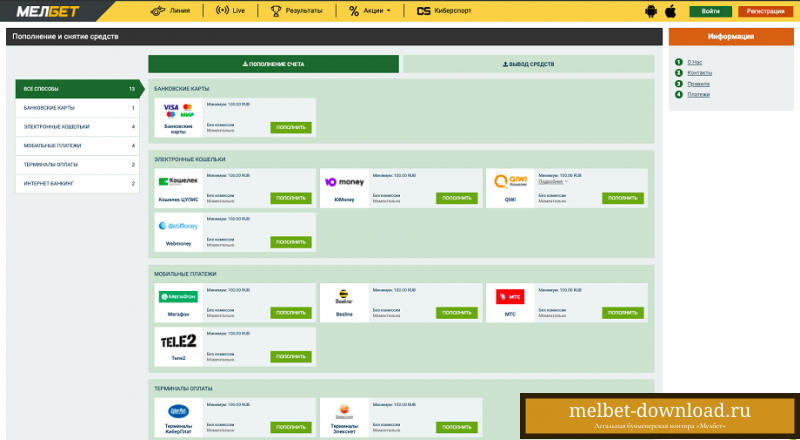Select Терминалы оплаты sidebar category

click(78, 164)
